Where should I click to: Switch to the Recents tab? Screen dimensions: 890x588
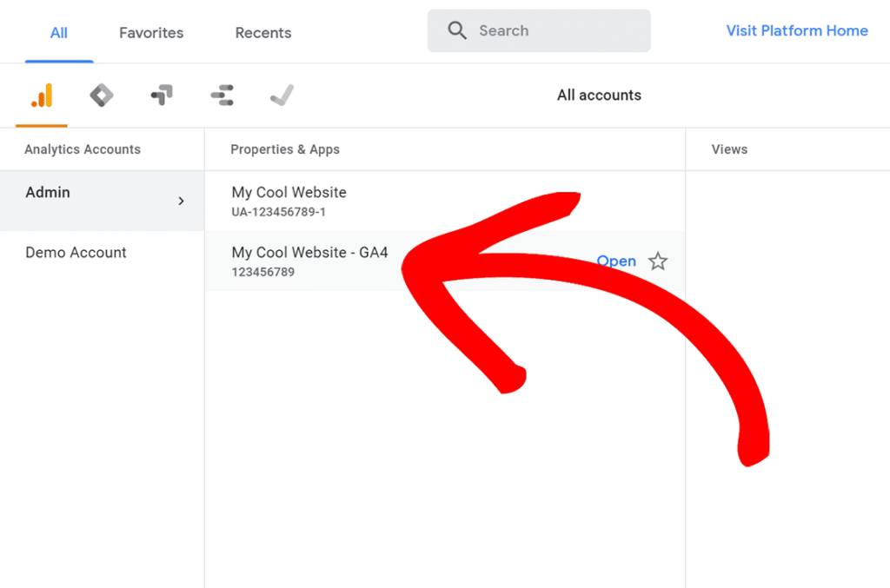(262, 32)
